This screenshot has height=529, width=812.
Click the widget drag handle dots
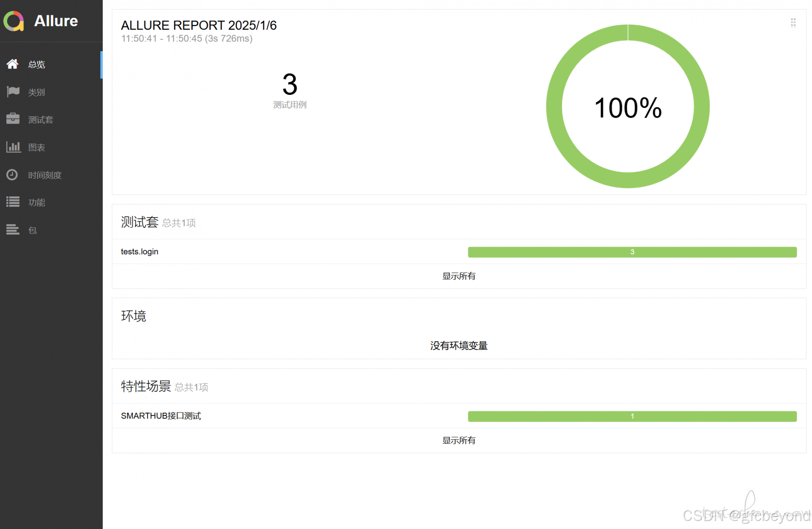[793, 22]
